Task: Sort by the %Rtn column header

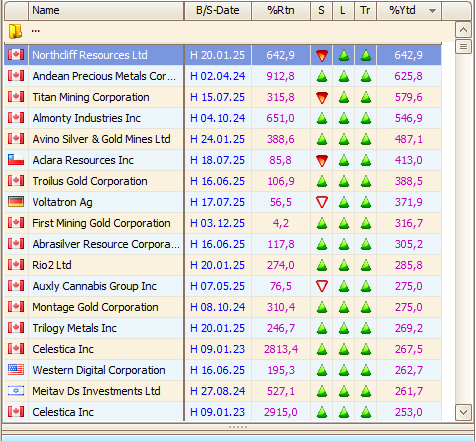Action: pos(281,11)
